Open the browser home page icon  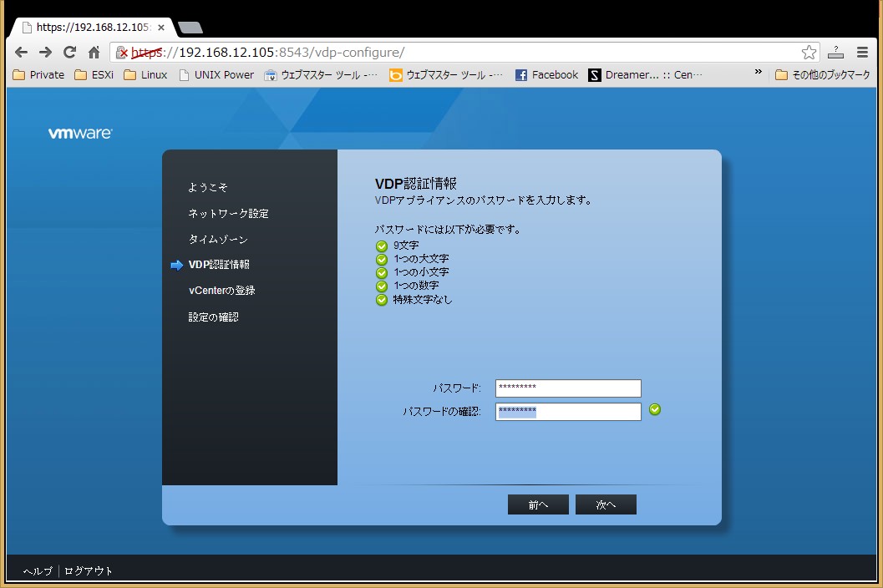tap(94, 53)
